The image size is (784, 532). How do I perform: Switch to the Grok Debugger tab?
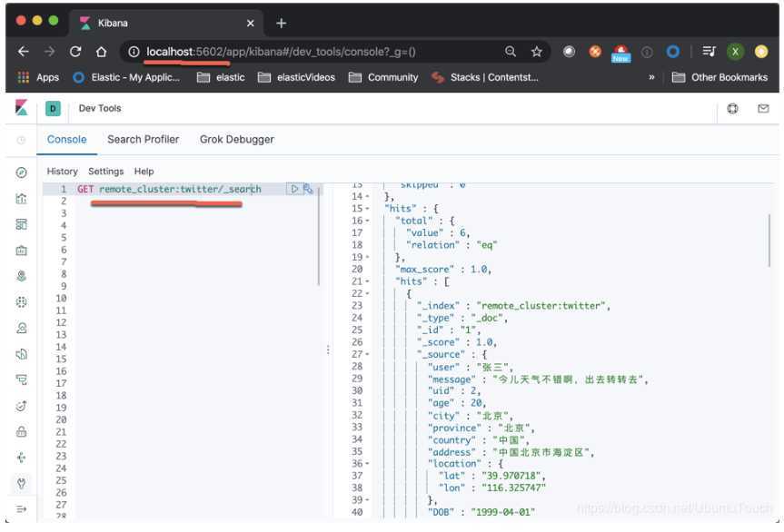tap(236, 140)
